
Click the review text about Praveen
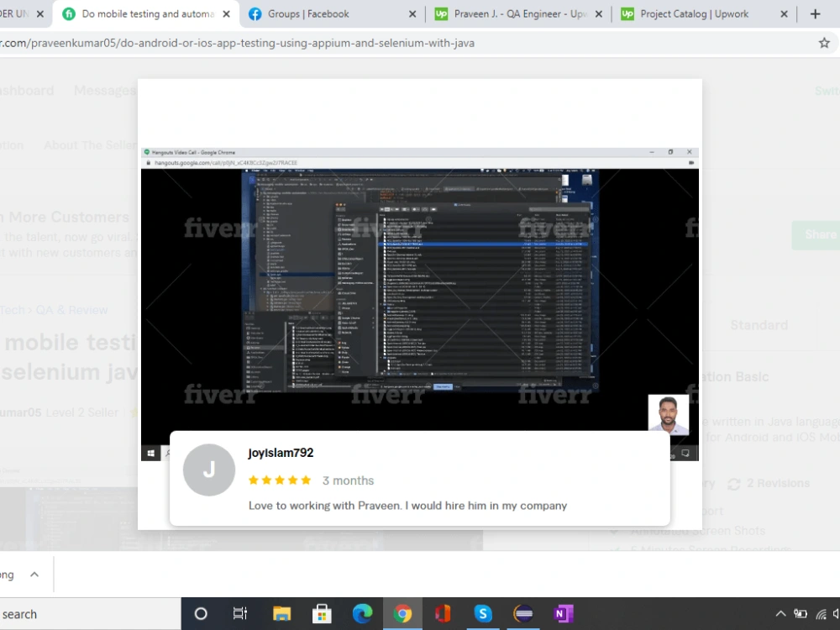[407, 506]
